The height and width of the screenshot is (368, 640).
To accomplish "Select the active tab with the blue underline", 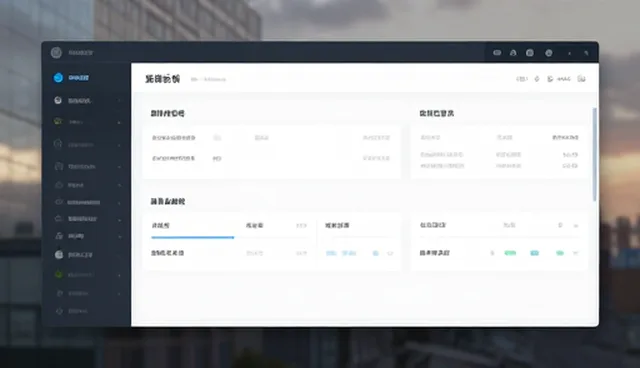I will tap(160, 225).
